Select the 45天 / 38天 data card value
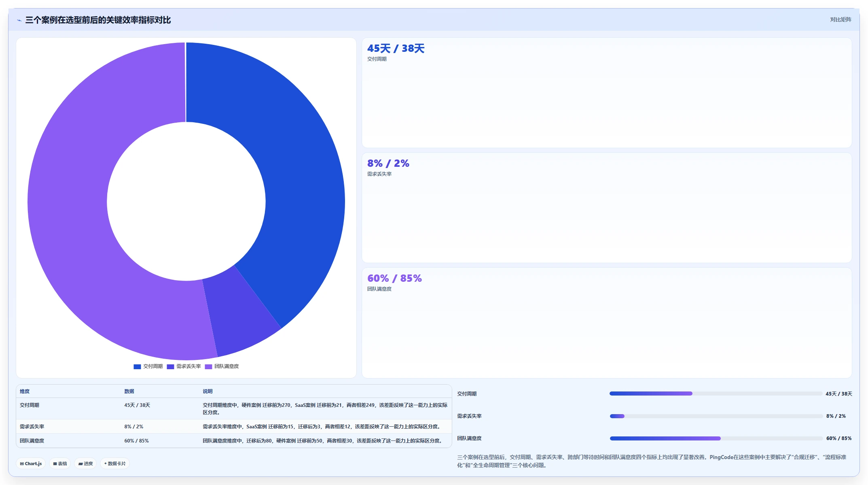 tap(396, 49)
